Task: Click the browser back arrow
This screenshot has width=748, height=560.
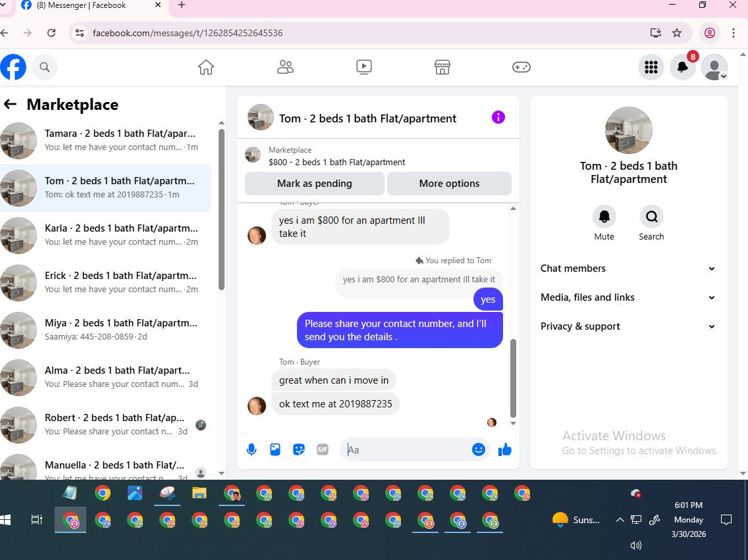Action: 5,33
